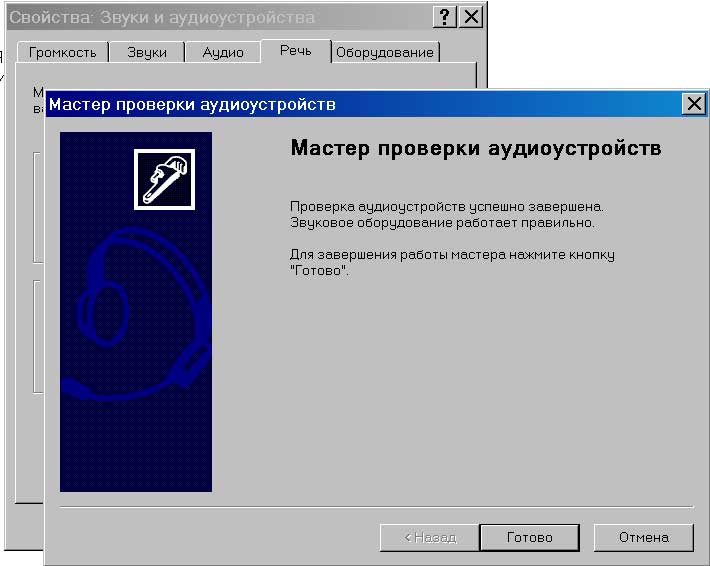This screenshot has width=710, height=566.
Task: Go to the Оборудование tab
Action: coord(385,52)
